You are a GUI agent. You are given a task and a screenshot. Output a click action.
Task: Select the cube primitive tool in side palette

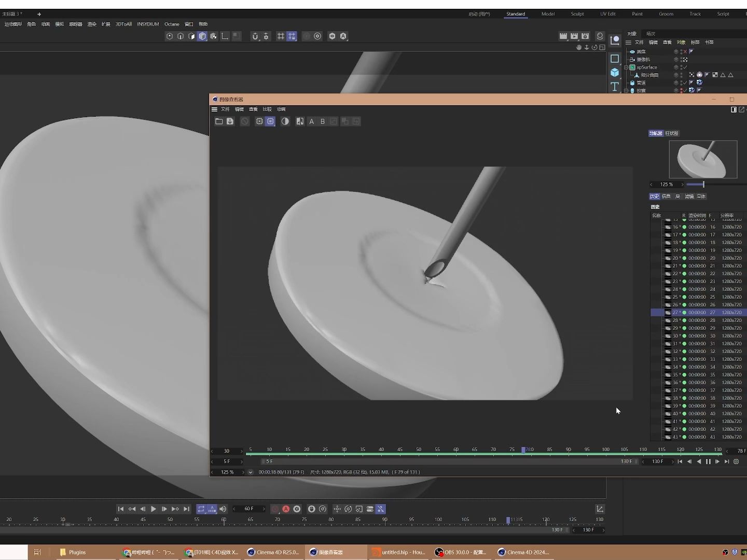click(615, 73)
